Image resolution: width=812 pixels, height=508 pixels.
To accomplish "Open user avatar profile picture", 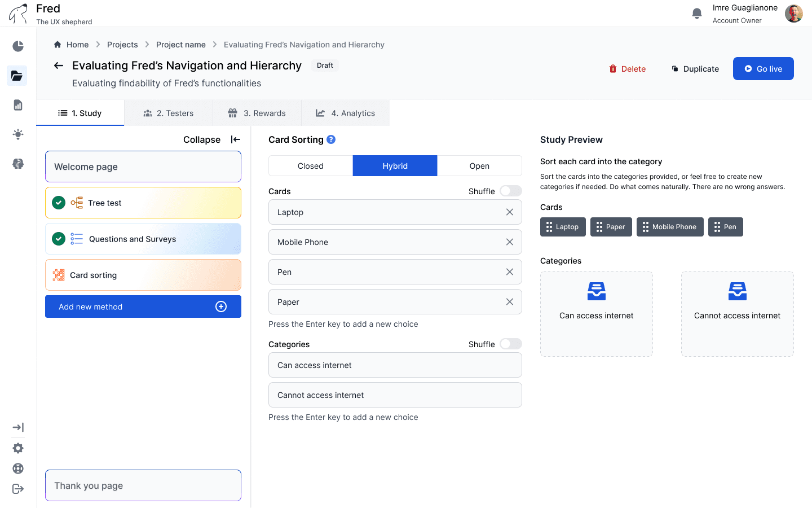I will tap(794, 13).
